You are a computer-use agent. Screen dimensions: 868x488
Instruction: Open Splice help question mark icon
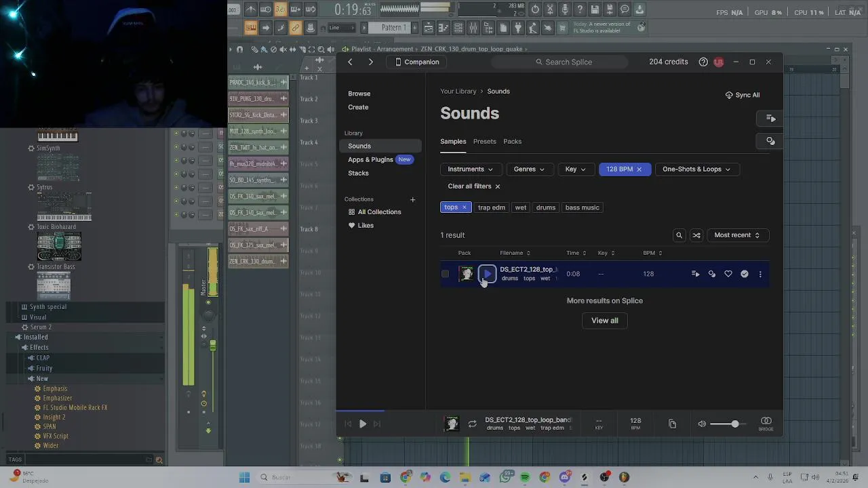703,62
